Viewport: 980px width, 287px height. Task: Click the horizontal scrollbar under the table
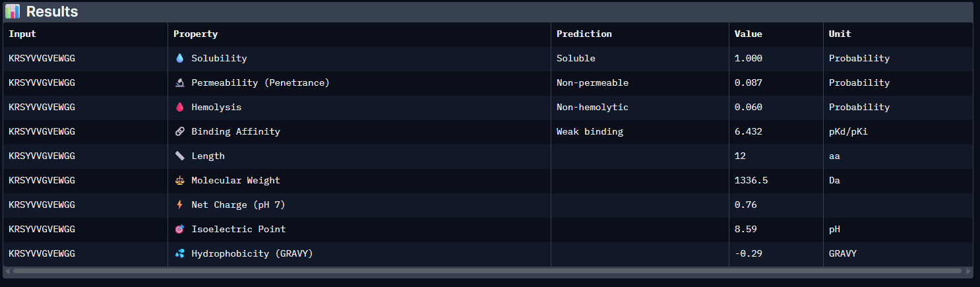pyautogui.click(x=487, y=271)
